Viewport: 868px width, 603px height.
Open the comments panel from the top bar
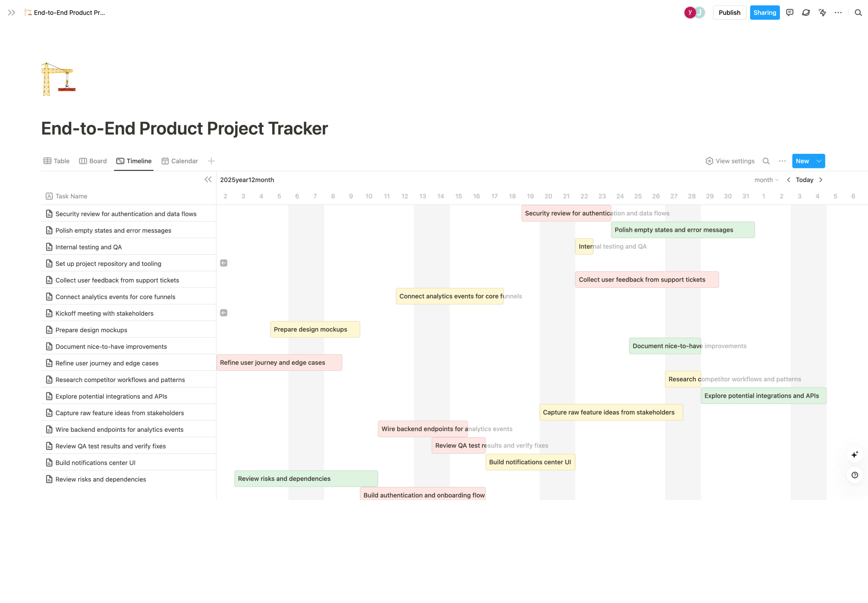[x=790, y=12]
